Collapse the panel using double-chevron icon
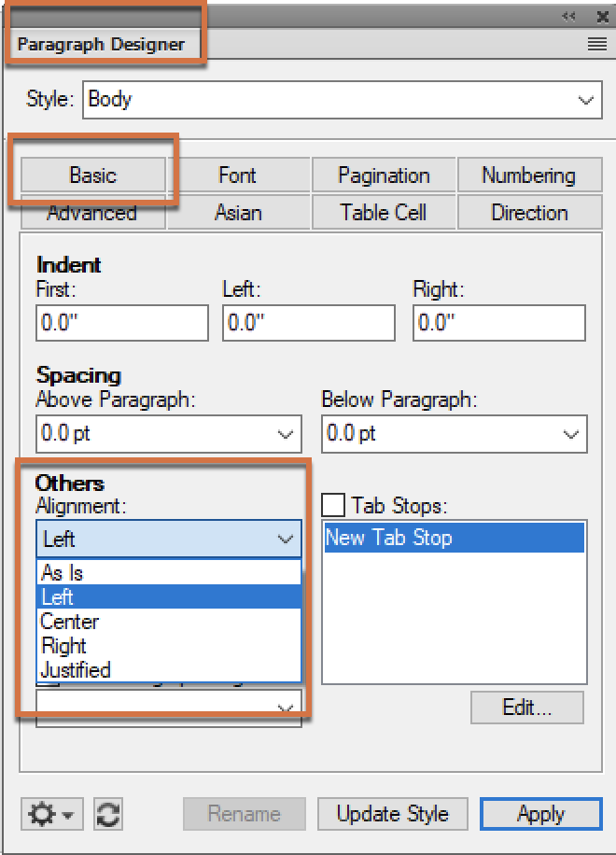The height and width of the screenshot is (855, 616). [x=567, y=16]
